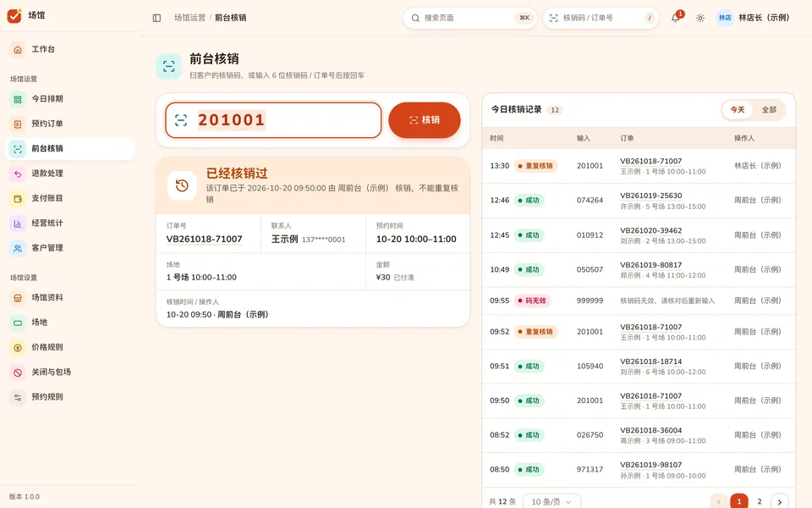Click order VB261020-39462 in records
The image size is (812, 508).
(651, 230)
